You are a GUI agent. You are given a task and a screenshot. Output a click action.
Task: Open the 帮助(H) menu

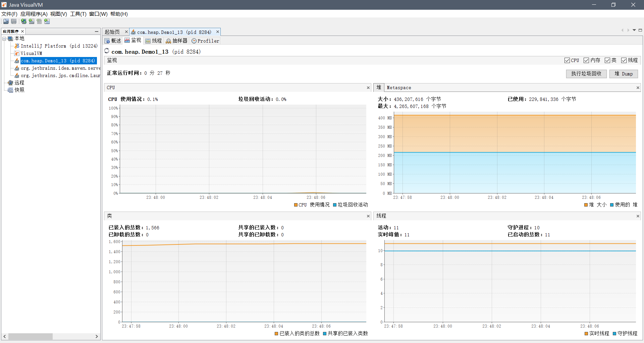[x=119, y=14]
